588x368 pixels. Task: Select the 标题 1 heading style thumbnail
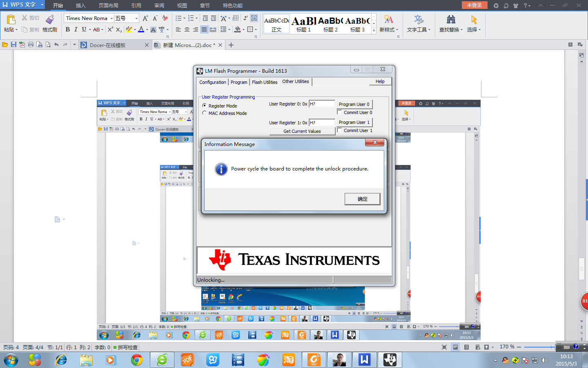pyautogui.click(x=304, y=24)
